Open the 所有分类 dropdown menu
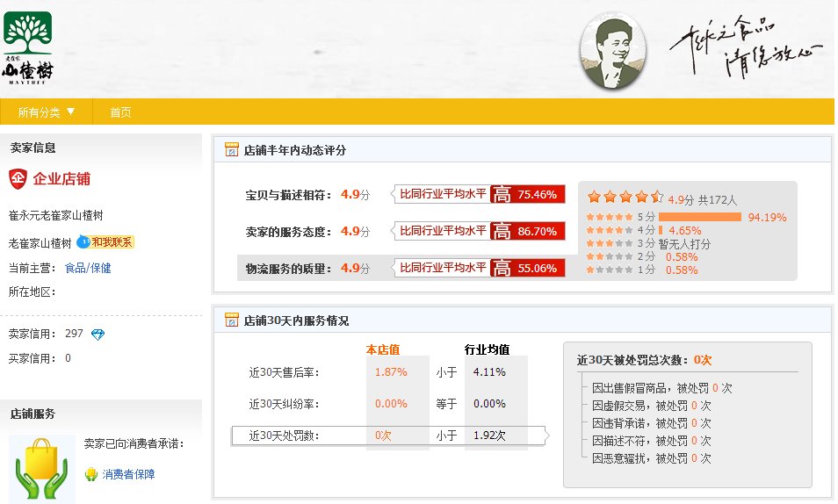The image size is (838, 504). click(x=47, y=112)
